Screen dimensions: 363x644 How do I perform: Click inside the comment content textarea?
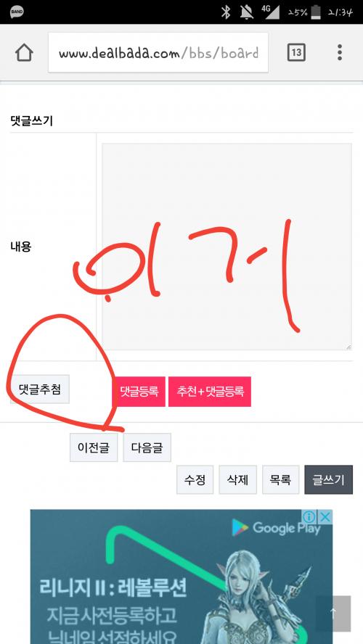227,247
